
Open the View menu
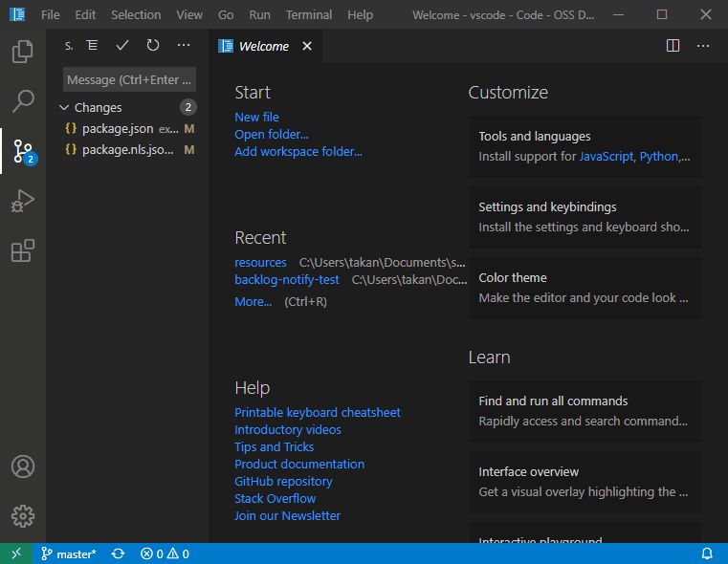189,15
